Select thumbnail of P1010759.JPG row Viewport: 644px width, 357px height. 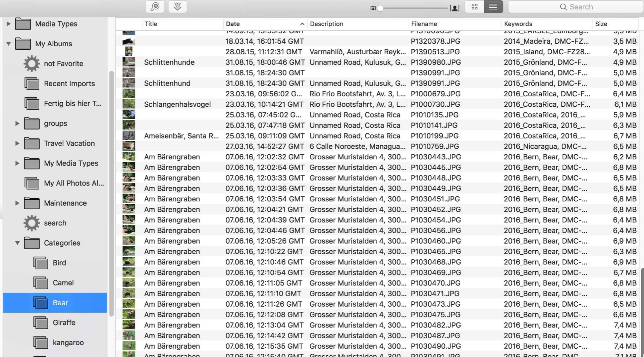(x=129, y=146)
